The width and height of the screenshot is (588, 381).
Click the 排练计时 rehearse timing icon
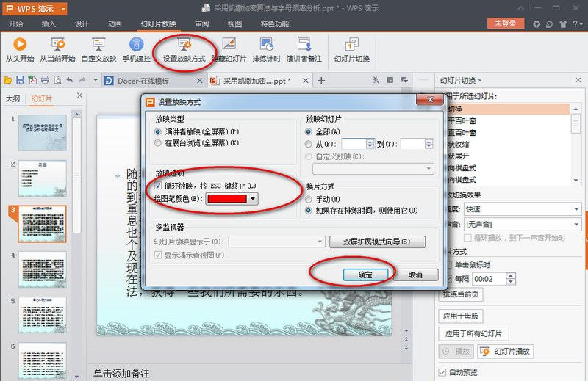click(x=267, y=45)
